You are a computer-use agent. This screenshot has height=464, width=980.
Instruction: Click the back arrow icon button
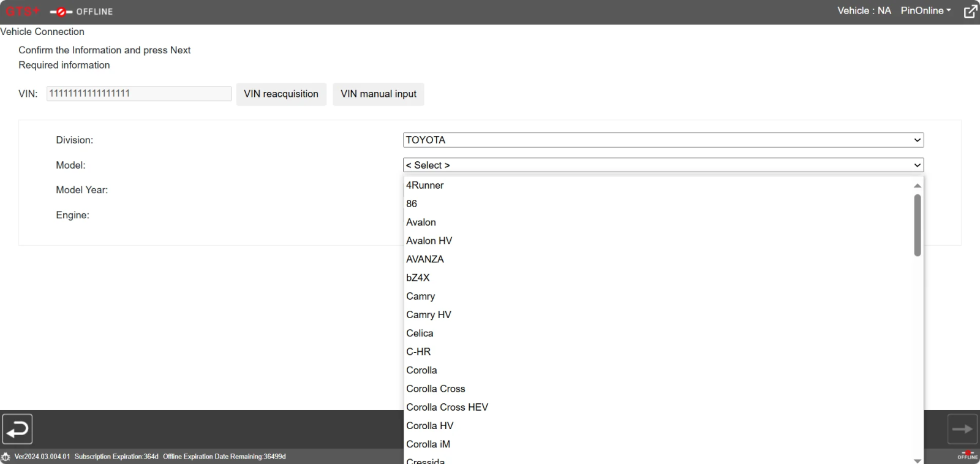click(x=17, y=429)
